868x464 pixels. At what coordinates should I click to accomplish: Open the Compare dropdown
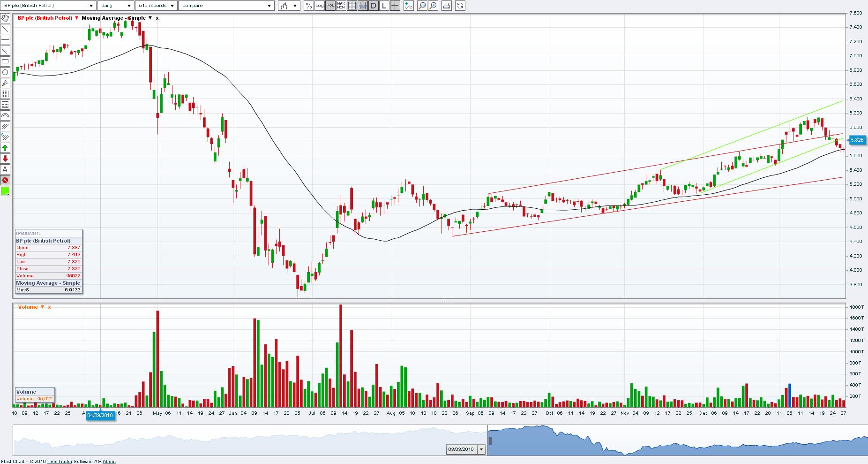pos(226,6)
